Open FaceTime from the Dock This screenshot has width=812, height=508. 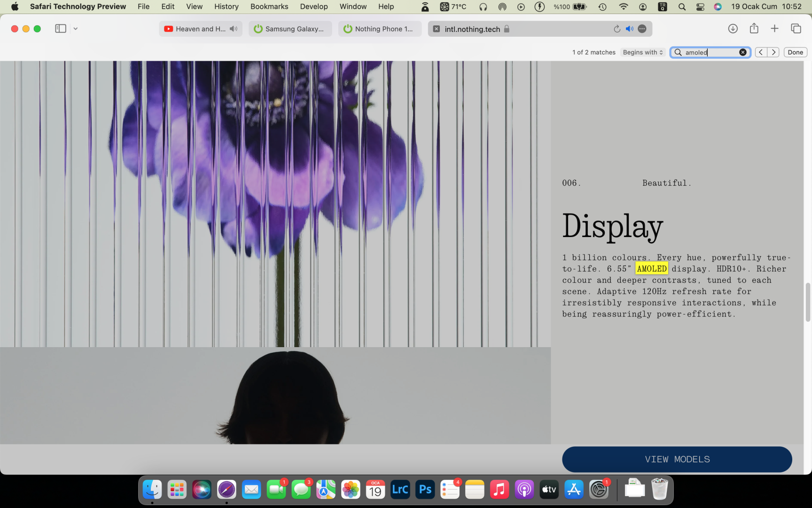276,490
